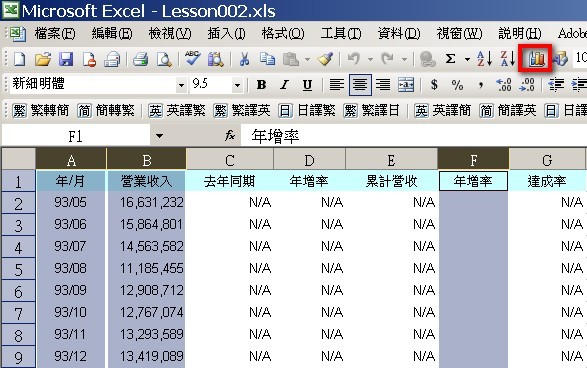Click the Undo arrow icon
This screenshot has width=587, height=368.
354,59
